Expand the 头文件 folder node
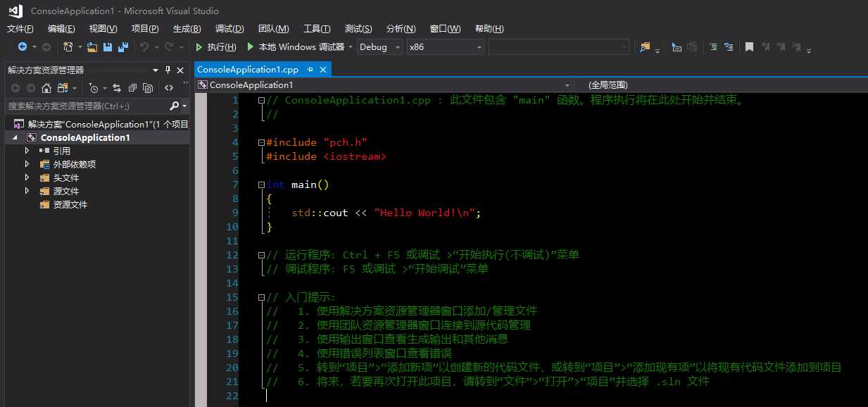The height and width of the screenshot is (407, 868). [27, 177]
